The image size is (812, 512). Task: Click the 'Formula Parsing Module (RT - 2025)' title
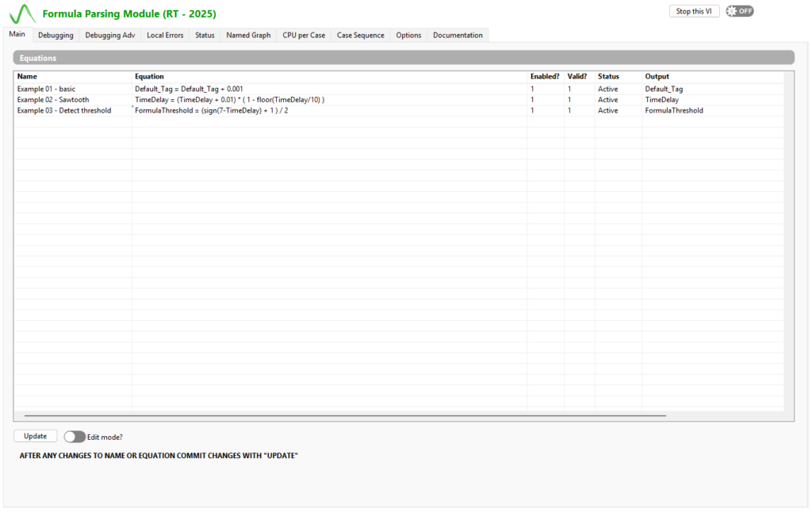pos(129,14)
